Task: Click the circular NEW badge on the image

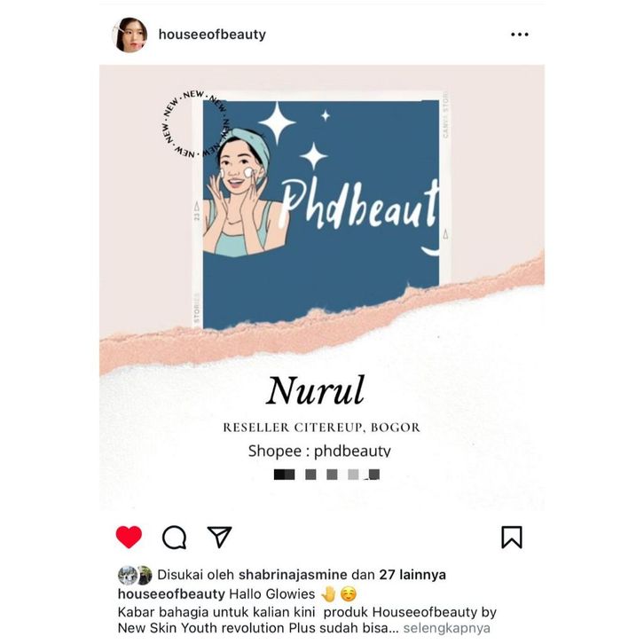Action: [x=196, y=123]
